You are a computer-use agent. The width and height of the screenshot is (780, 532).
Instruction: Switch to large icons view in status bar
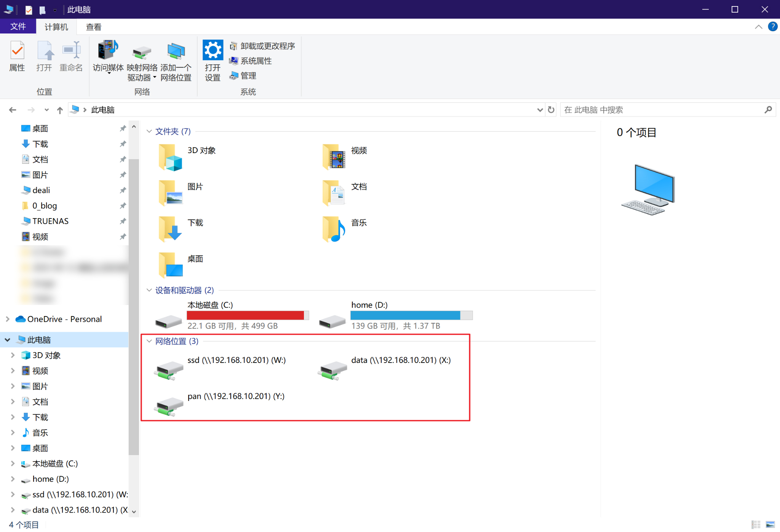[x=770, y=524]
